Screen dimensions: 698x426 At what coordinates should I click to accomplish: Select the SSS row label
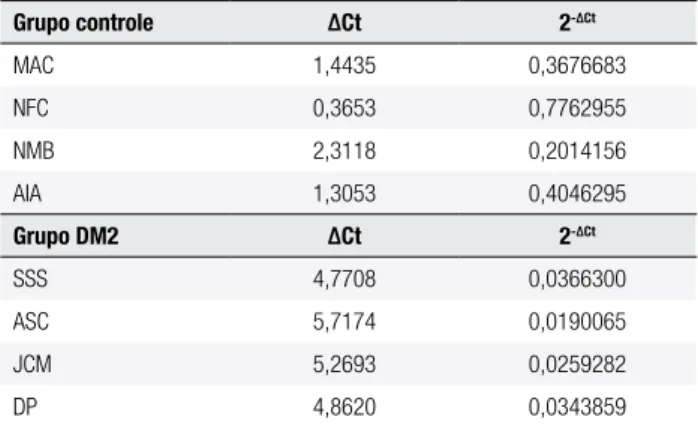(x=30, y=279)
